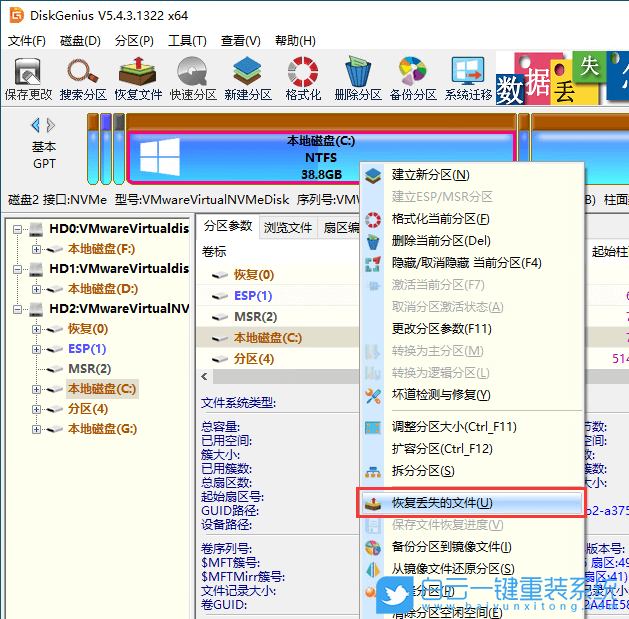
Task: Open the 工具(T) menu
Action: tap(187, 41)
